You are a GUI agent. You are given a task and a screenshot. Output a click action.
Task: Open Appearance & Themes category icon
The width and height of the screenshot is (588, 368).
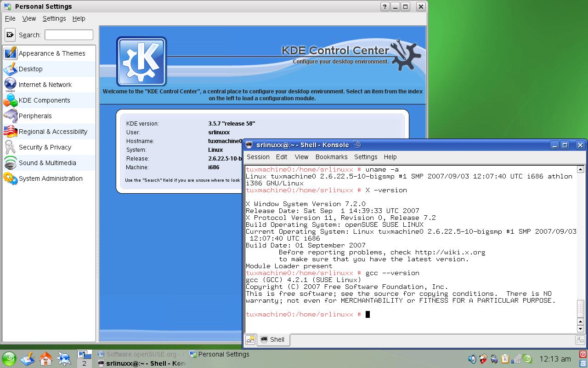(x=10, y=53)
